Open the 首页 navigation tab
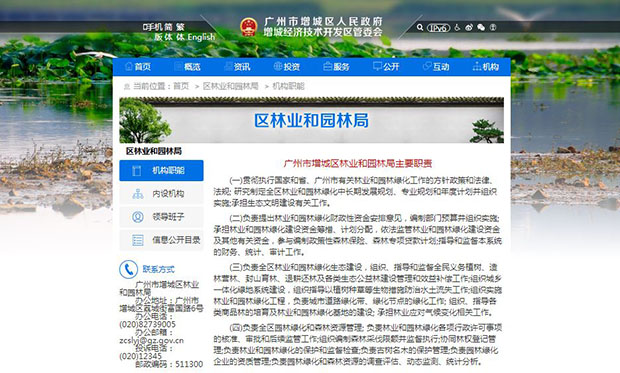The image size is (620, 373). 138,66
